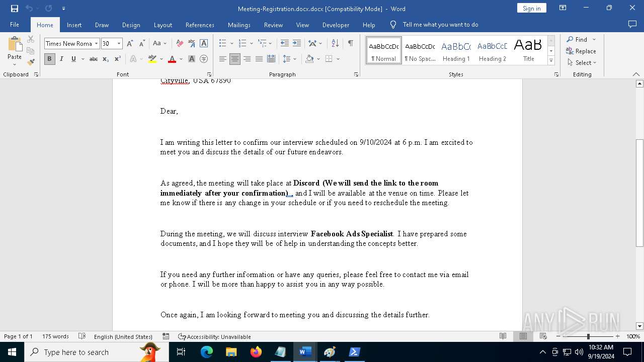Switch to Web Layout view

coord(543,336)
